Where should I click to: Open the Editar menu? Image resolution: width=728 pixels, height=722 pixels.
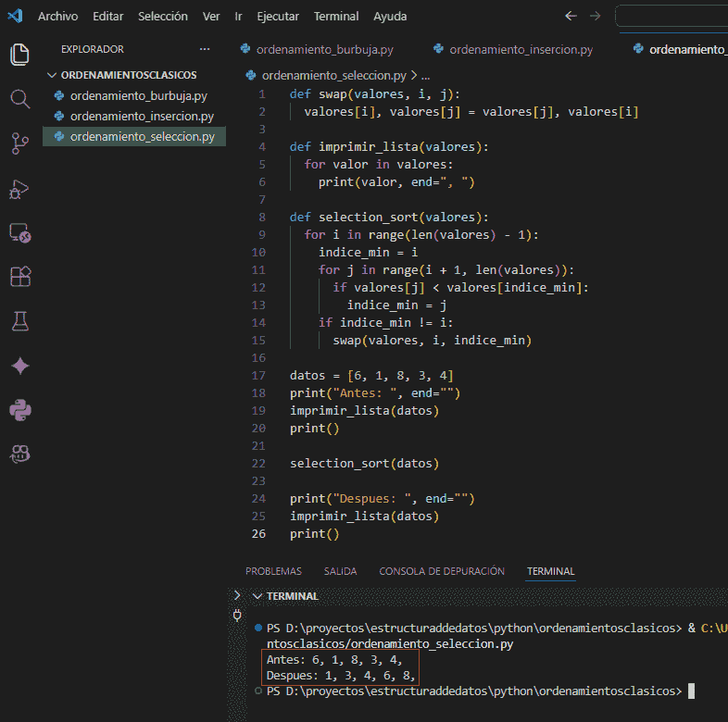tap(108, 17)
